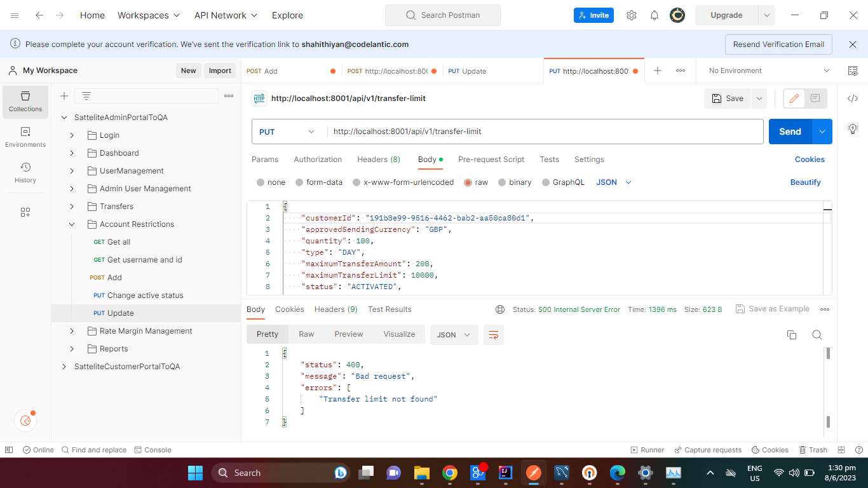Open Send button dropdown arrow
868x488 pixels.
[822, 132]
